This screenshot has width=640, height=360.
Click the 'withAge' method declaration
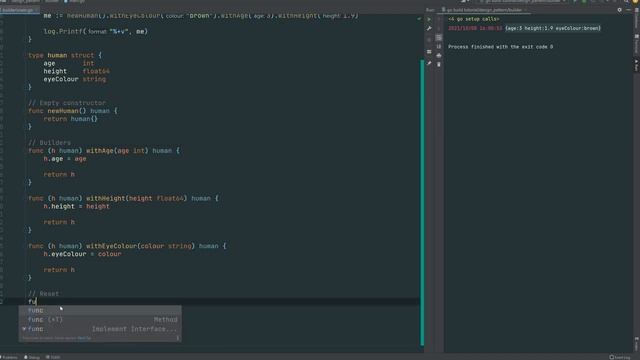104,151
